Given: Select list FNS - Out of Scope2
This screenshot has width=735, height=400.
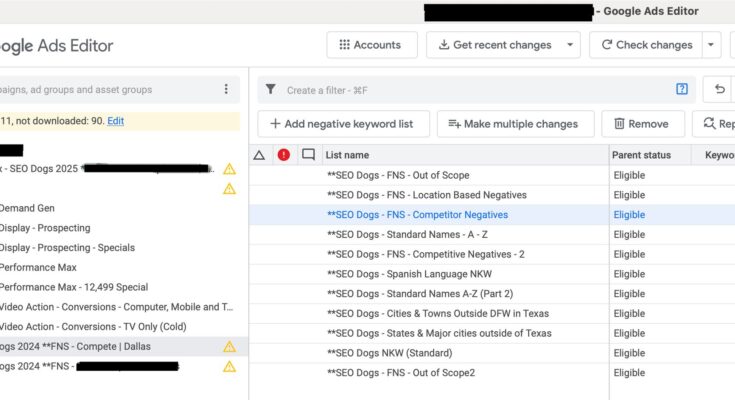Looking at the screenshot, I should 401,372.
